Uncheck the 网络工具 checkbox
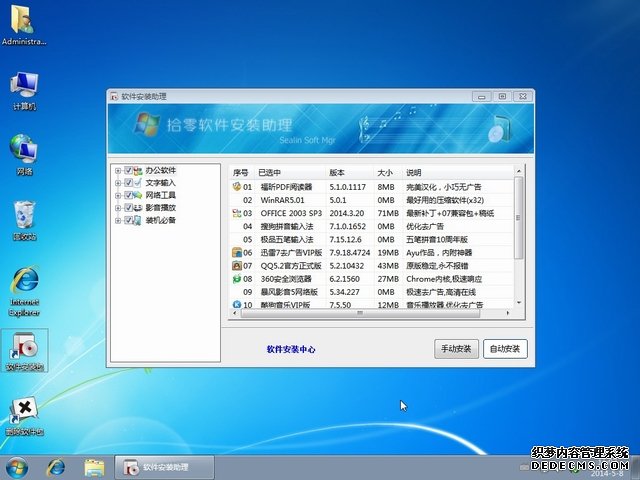The height and width of the screenshot is (480, 640). click(128, 195)
